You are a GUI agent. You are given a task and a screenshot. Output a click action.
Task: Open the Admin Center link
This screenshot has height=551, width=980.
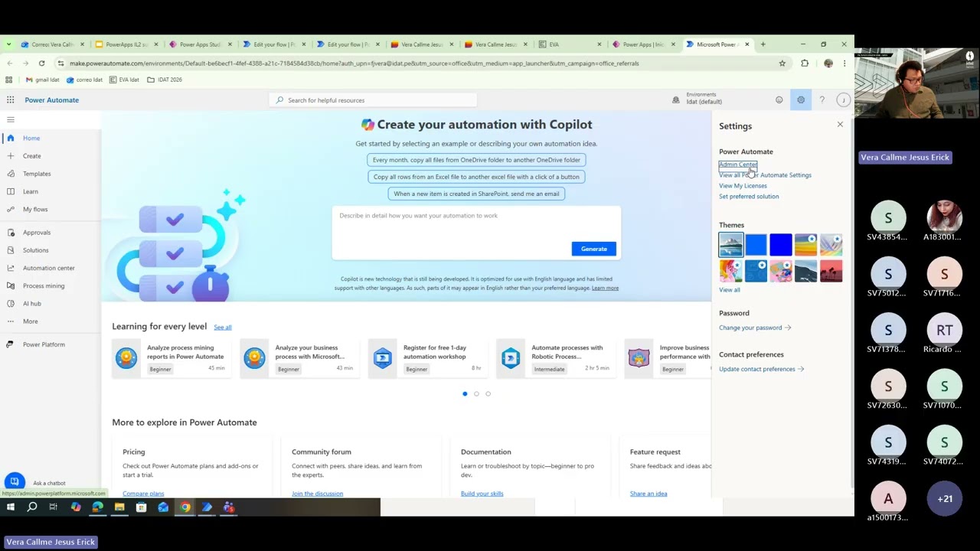click(737, 165)
